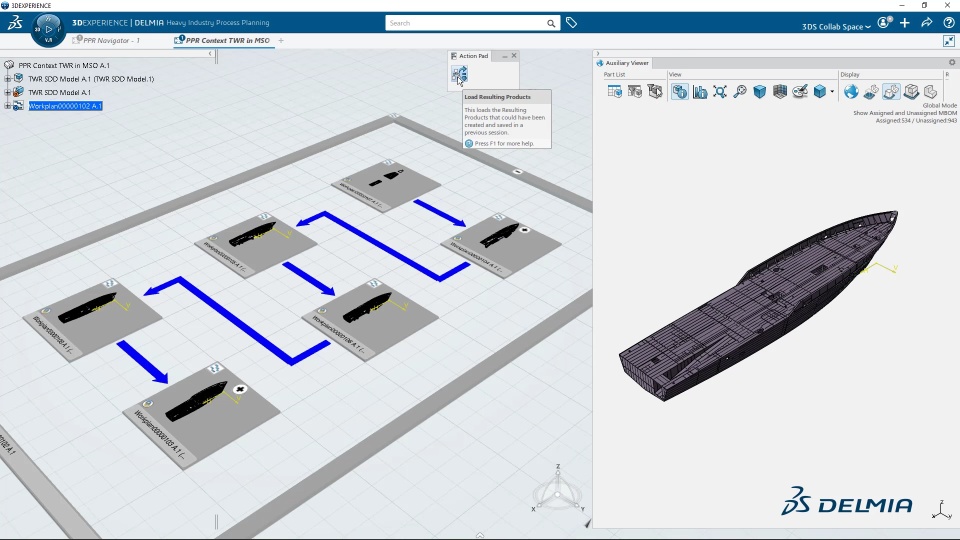This screenshot has height=540, width=960.
Task: Toggle the last gray Display part icon
Action: click(x=931, y=91)
